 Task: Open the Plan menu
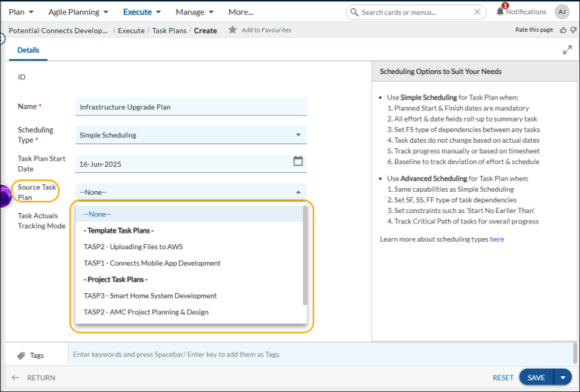[x=21, y=12]
